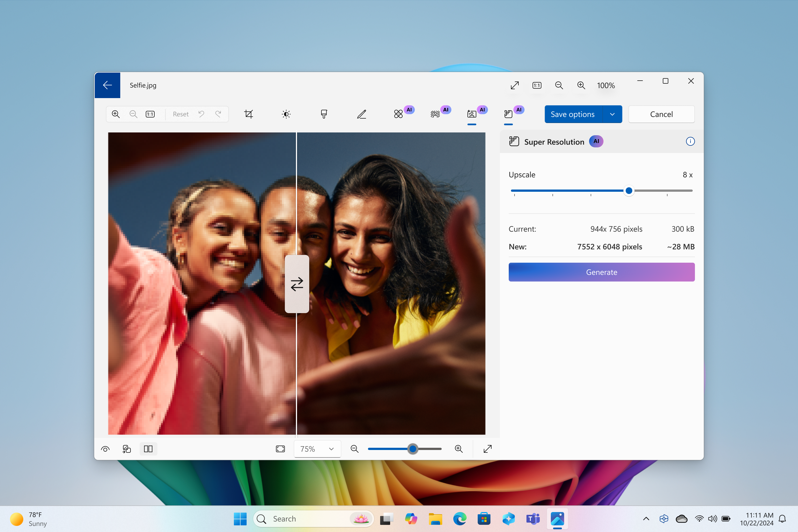Click info icon next to Super Resolution
798x532 pixels.
click(x=690, y=141)
